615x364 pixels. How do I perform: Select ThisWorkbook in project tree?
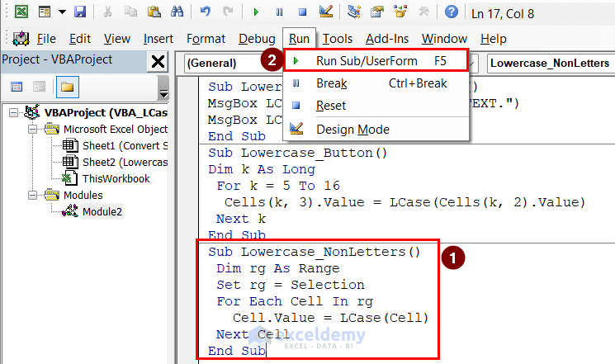tap(116, 179)
